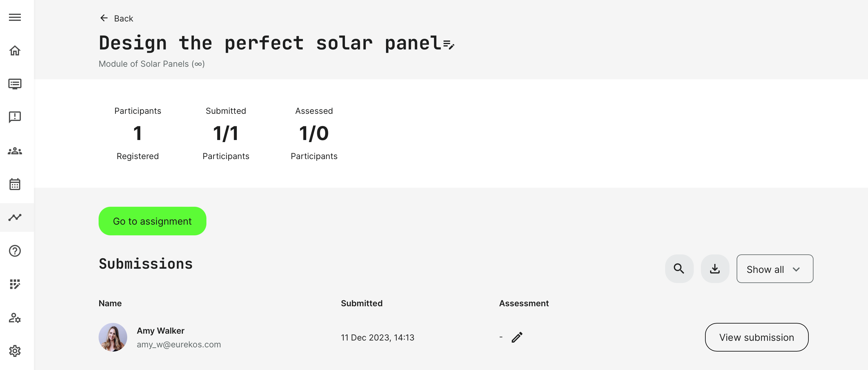Search submissions with the magnifier icon
The width and height of the screenshot is (868, 370).
[679, 269]
